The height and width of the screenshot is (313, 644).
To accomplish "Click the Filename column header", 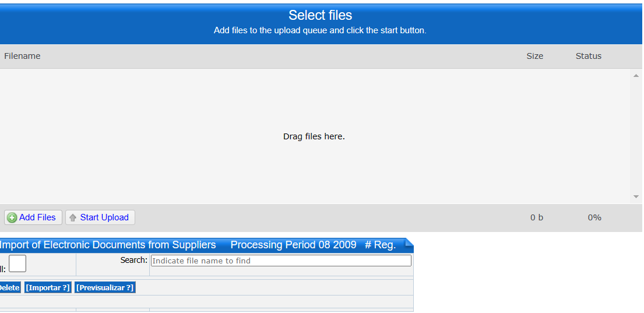I will (22, 57).
